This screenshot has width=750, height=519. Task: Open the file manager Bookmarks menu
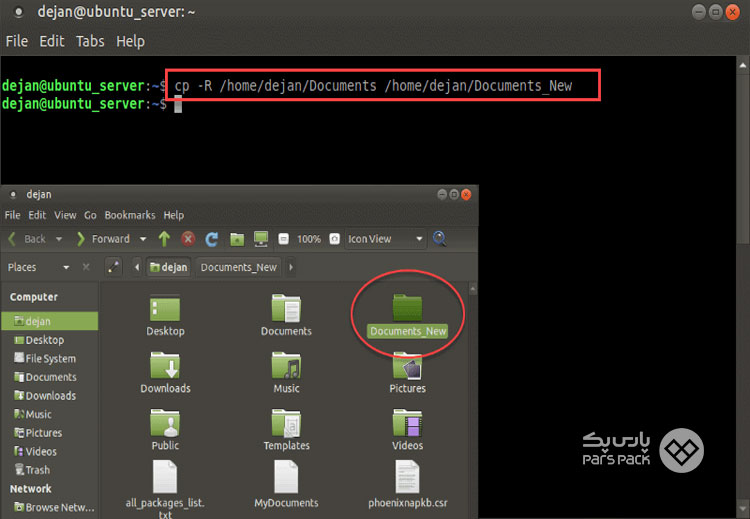pos(130,215)
